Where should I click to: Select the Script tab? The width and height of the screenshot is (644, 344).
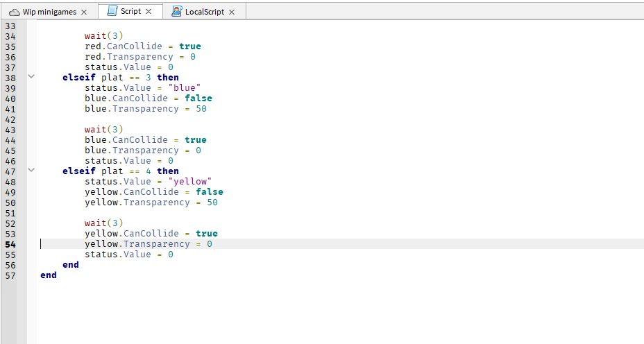pyautogui.click(x=130, y=12)
